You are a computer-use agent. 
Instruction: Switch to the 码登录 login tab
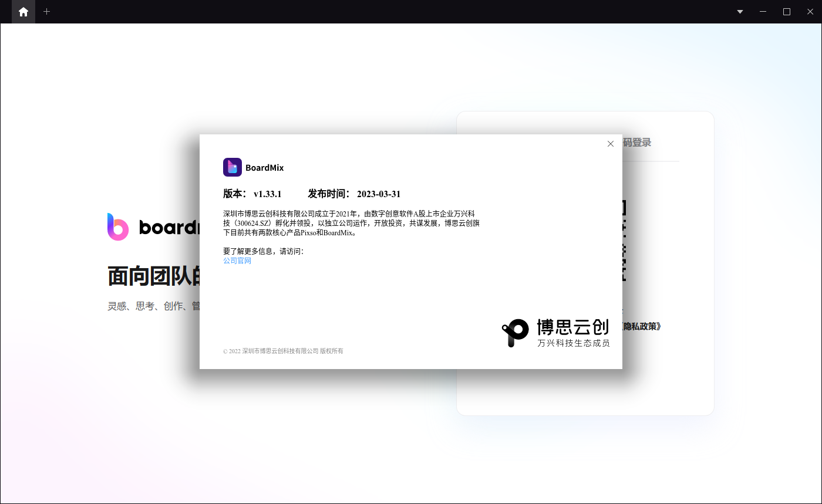(x=637, y=143)
